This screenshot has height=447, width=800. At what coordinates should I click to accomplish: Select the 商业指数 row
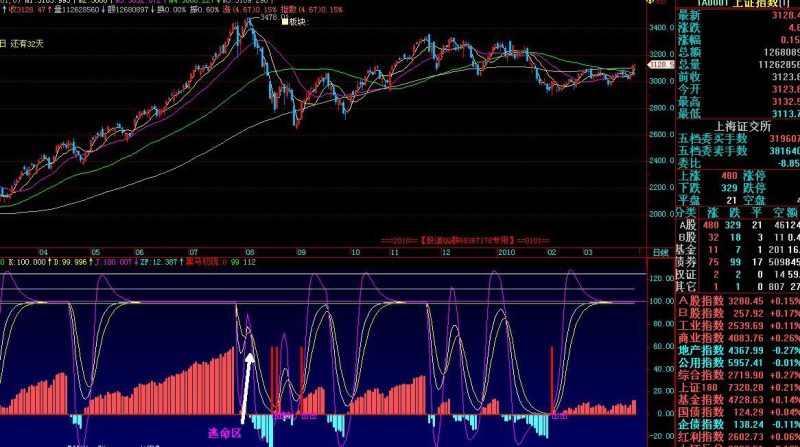[x=739, y=338]
